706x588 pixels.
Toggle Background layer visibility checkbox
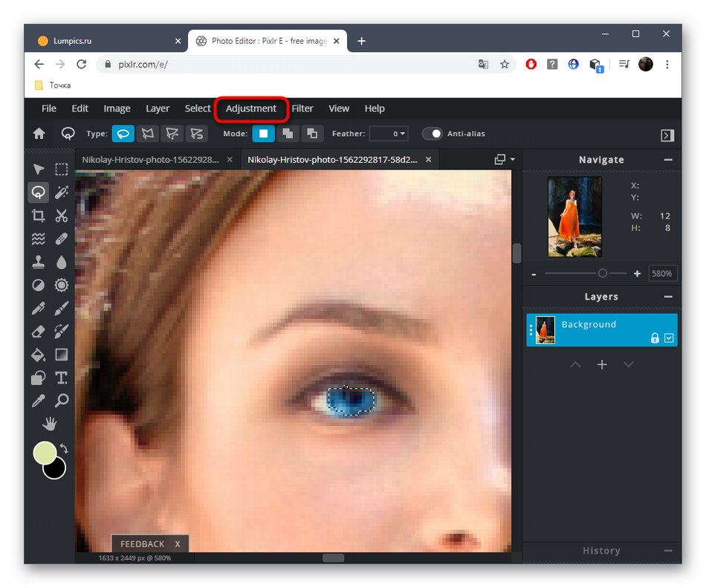[669, 338]
